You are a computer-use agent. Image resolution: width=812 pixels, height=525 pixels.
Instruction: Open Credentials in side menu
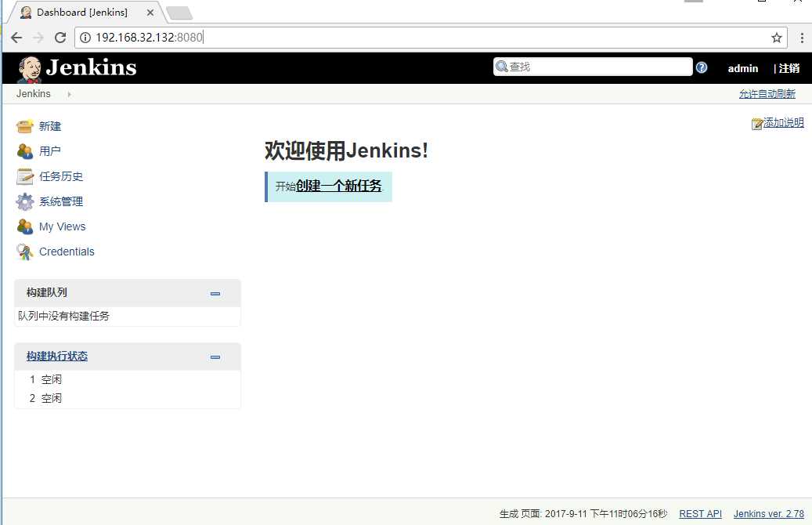[67, 252]
